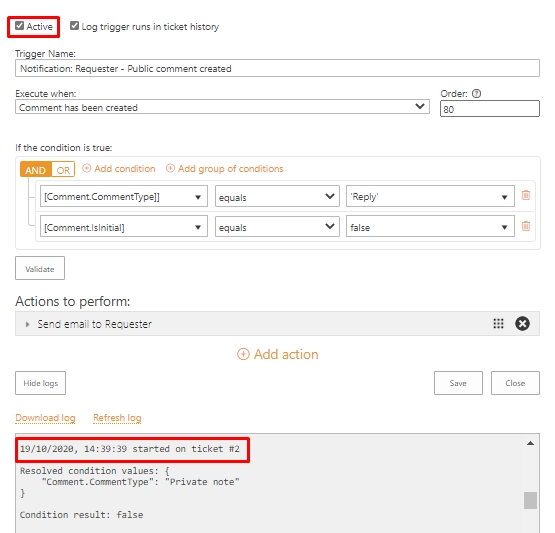Click the Order help question mark icon
Screen dimensions: 555x533
coord(476,93)
